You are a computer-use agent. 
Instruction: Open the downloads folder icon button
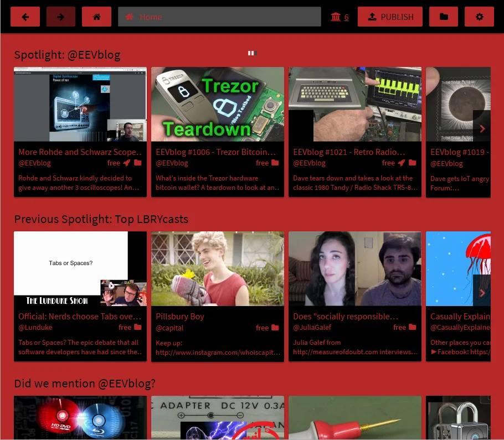(444, 17)
